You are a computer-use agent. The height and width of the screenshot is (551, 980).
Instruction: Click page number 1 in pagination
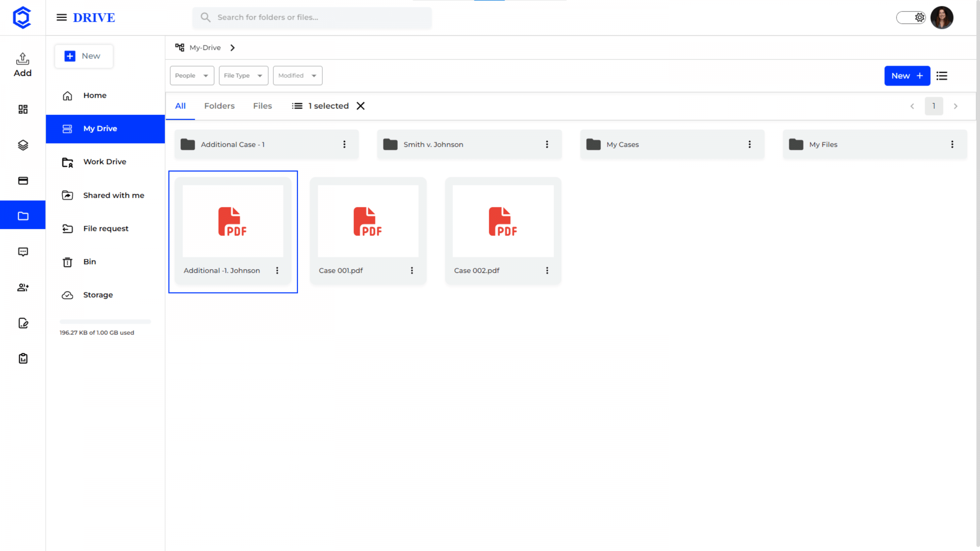pos(934,106)
